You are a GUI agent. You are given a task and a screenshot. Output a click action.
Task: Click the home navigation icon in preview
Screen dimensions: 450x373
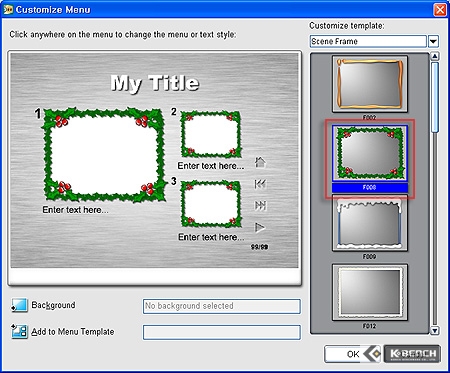tap(260, 162)
